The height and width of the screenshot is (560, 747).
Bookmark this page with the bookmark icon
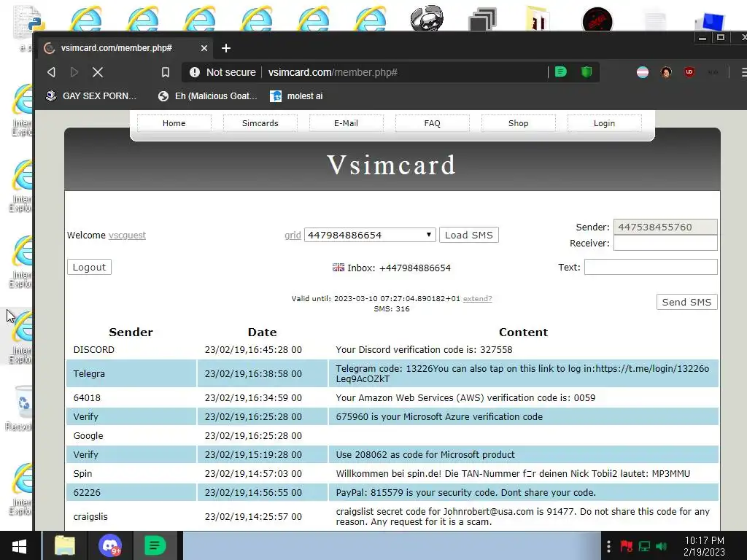(166, 72)
